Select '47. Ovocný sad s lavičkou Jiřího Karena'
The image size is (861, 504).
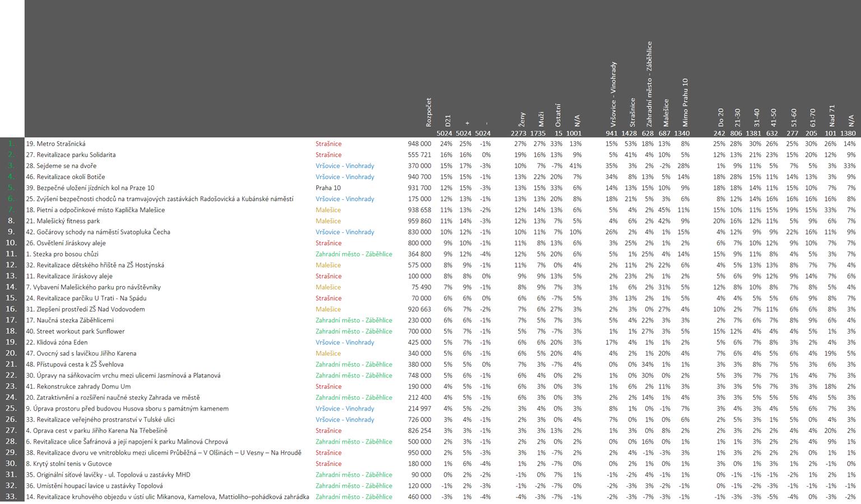[81, 353]
